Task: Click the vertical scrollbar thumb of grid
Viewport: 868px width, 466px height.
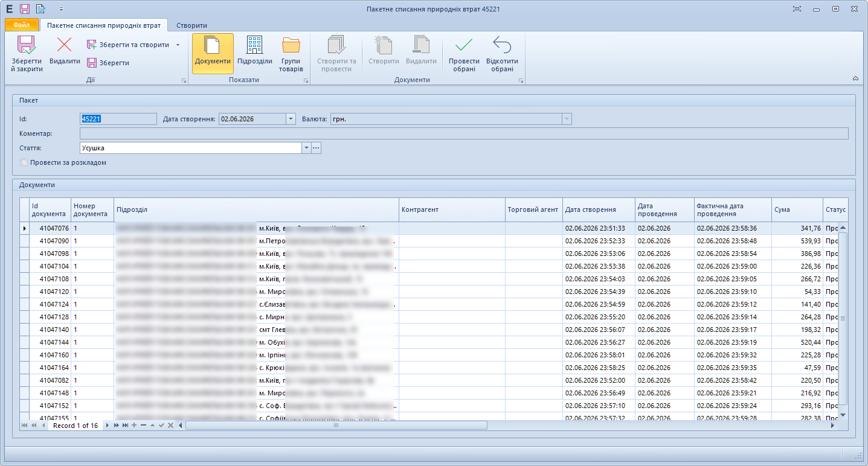Action: pos(843,318)
